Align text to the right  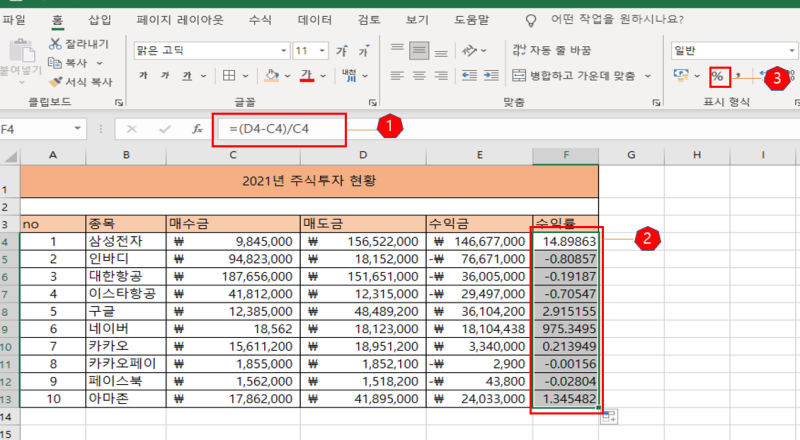click(x=441, y=76)
